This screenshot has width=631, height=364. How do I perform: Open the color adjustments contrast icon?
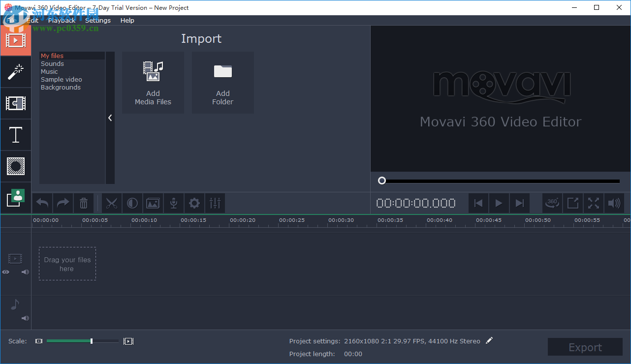point(132,203)
